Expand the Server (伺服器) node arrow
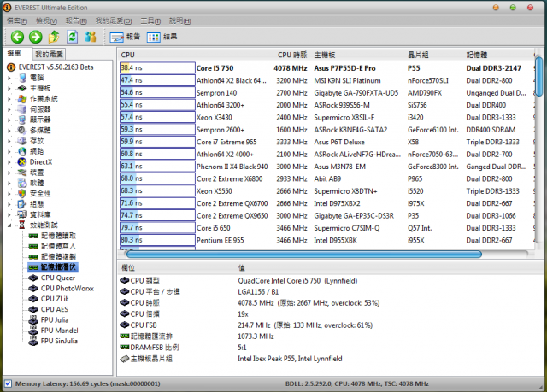Screen dimensions: 547x392 coord(9,109)
